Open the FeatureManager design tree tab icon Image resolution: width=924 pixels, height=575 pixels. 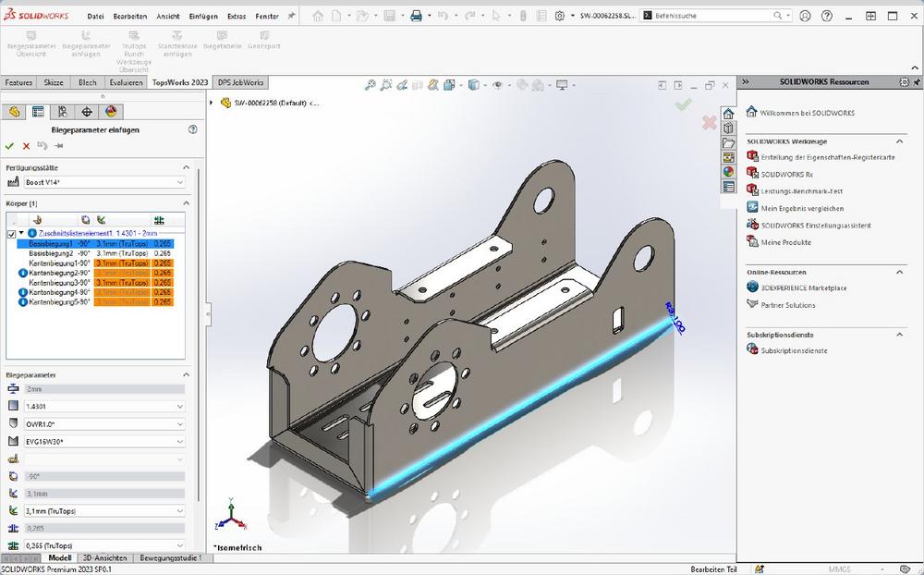click(14, 112)
